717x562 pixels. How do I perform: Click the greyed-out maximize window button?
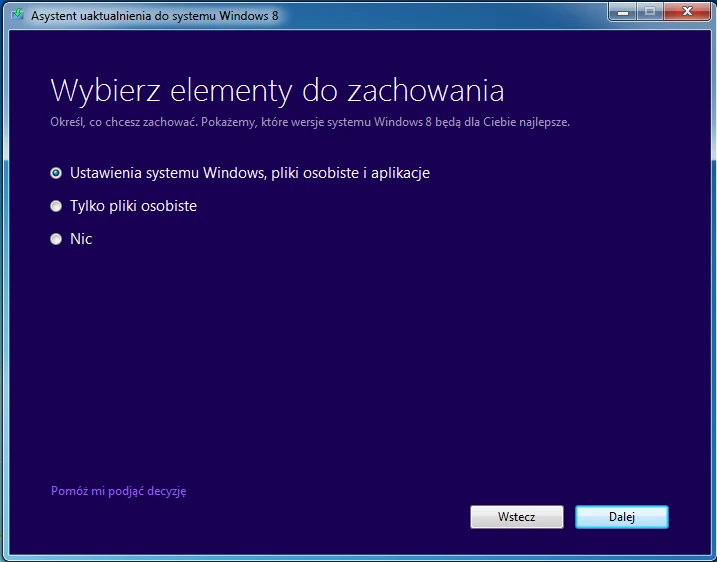pyautogui.click(x=650, y=12)
